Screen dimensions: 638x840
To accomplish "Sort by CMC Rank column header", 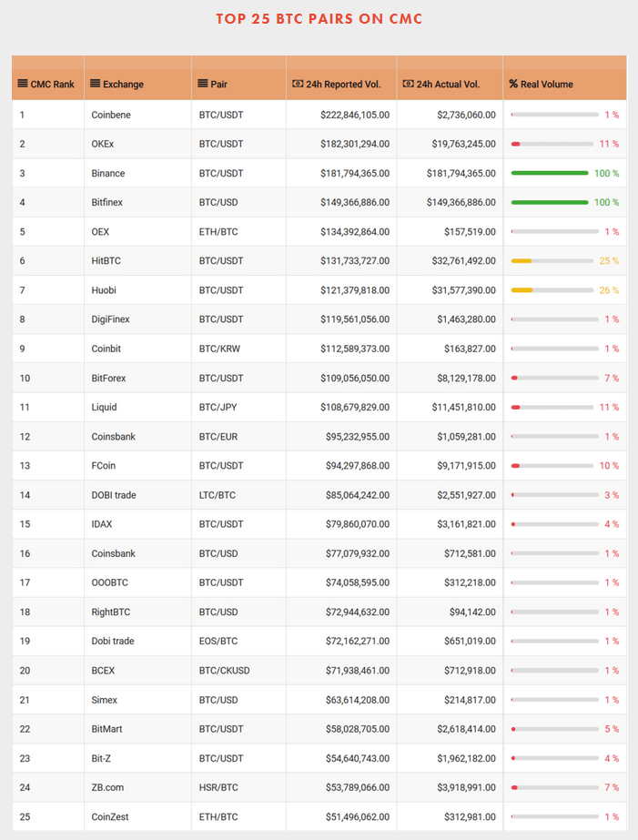I will point(47,77).
